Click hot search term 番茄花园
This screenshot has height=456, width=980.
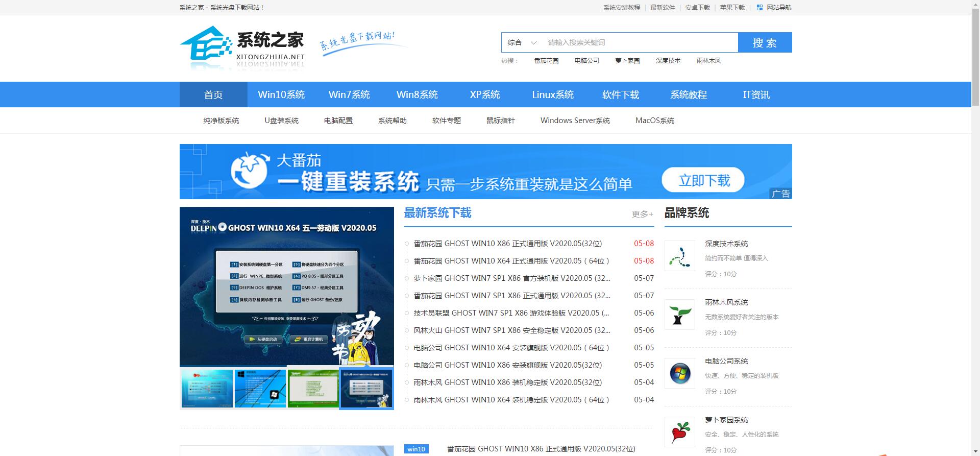(x=546, y=61)
